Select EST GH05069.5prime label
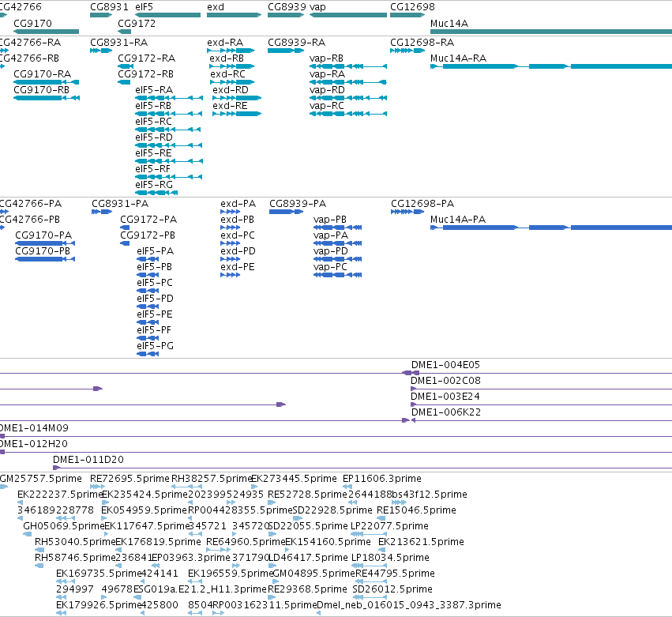 63,526
